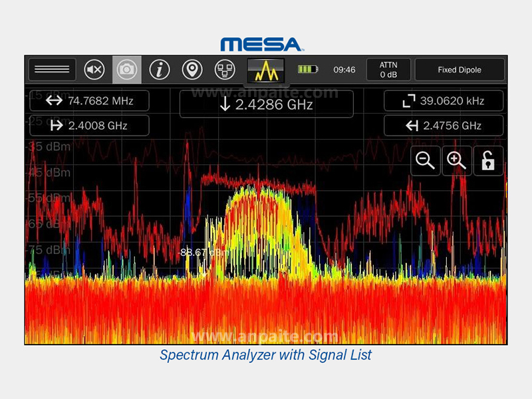Viewport: 532px width, 399px height.
Task: Click the -88.67 dBm marker on the trace
Action: coord(201,253)
